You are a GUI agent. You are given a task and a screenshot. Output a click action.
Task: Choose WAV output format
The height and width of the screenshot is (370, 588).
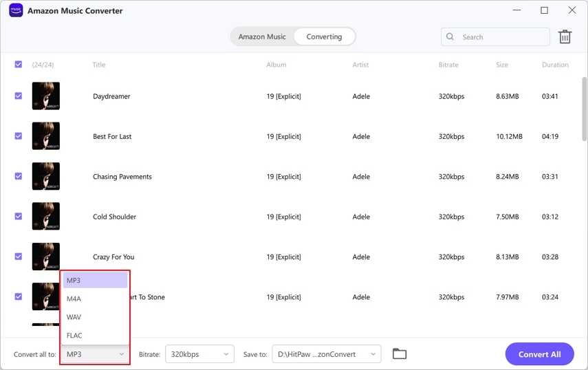(96, 317)
